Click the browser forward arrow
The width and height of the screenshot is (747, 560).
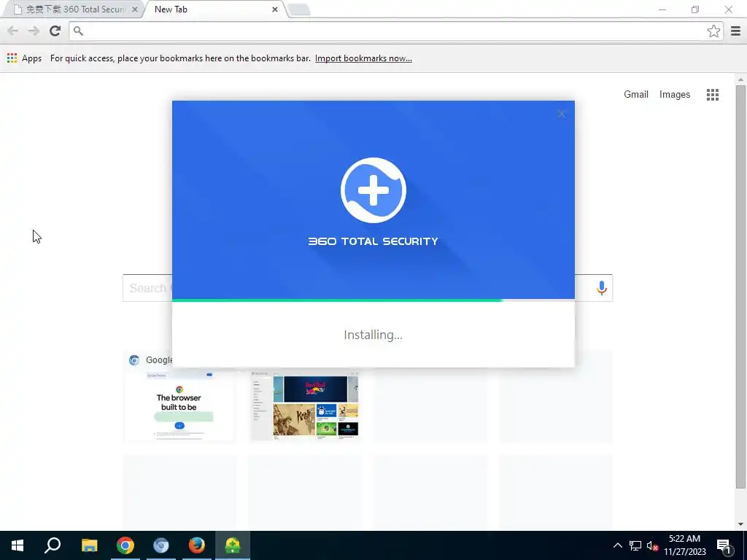coord(34,31)
